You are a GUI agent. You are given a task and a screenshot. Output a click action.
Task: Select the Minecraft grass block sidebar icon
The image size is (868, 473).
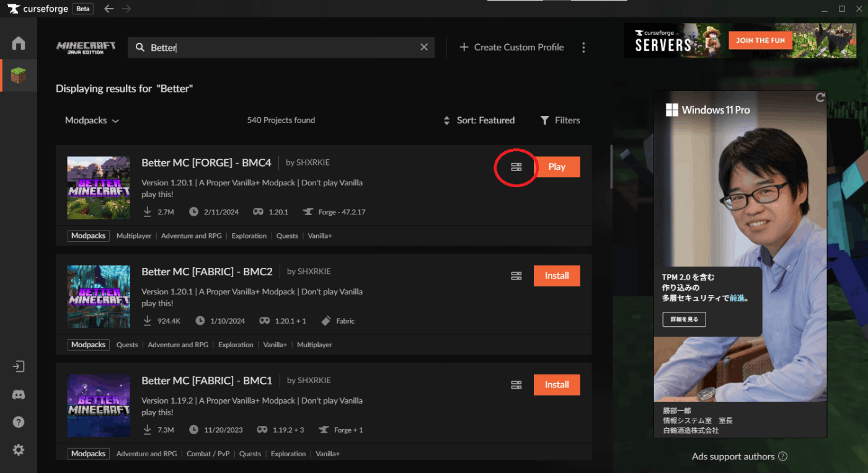point(19,76)
